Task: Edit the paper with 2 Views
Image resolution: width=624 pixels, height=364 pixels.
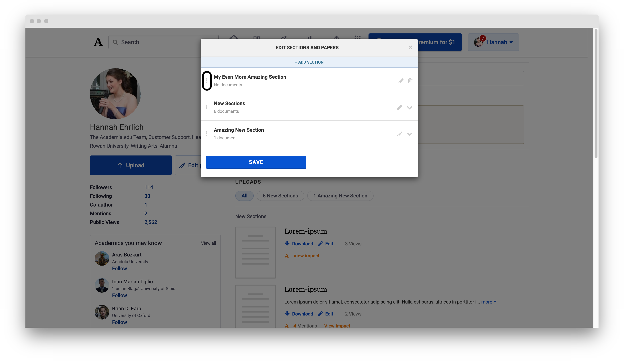Action: point(326,314)
